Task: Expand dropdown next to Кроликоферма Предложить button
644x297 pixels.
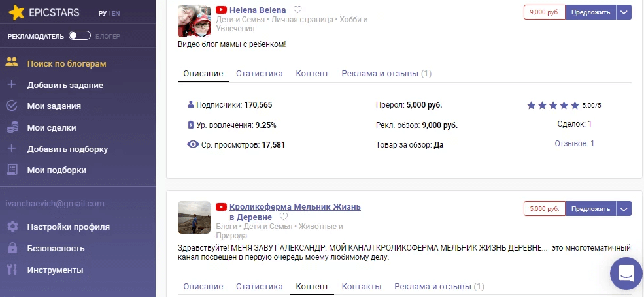Action: click(624, 209)
